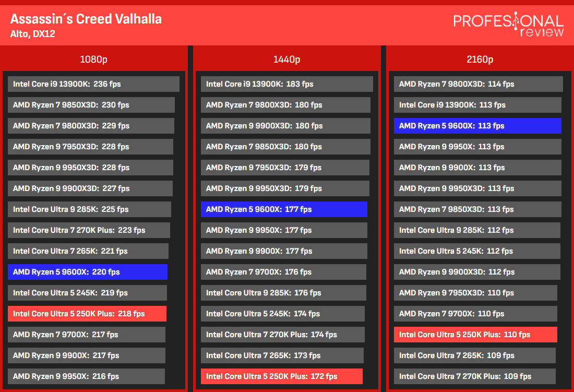
Task: Click AMD Ryzen 9 7950X3D 110 fps bar
Action: click(475, 292)
